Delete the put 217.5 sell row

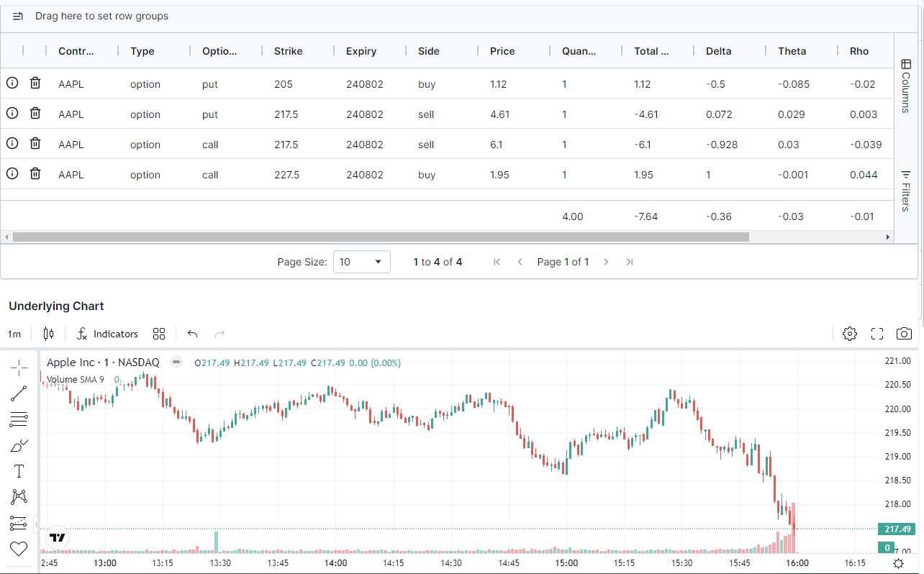tap(35, 113)
